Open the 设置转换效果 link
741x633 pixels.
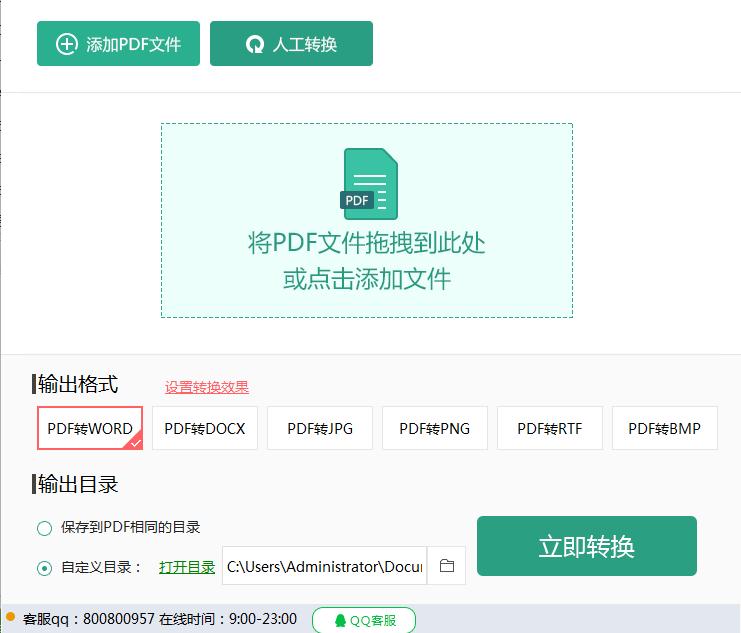(x=207, y=387)
